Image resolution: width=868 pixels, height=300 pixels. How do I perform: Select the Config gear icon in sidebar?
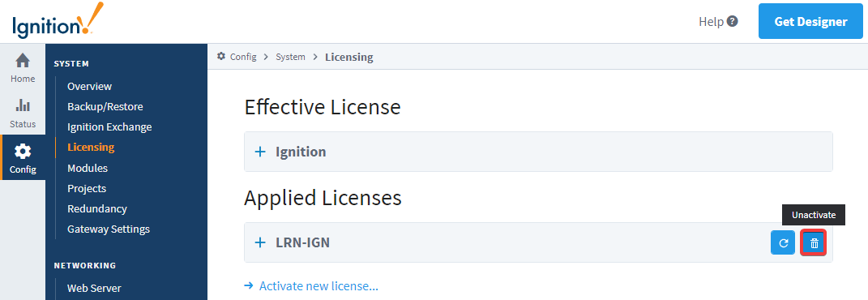coord(23,151)
